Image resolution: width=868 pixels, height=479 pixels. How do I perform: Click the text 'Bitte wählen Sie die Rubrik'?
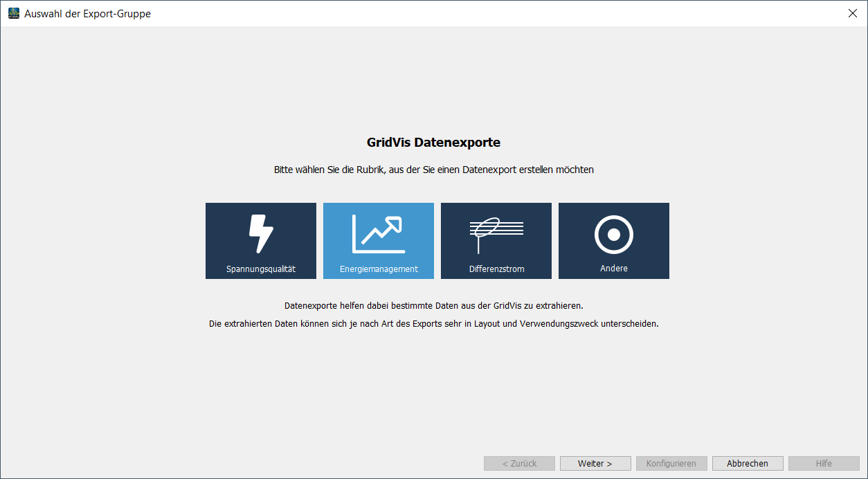pos(329,170)
